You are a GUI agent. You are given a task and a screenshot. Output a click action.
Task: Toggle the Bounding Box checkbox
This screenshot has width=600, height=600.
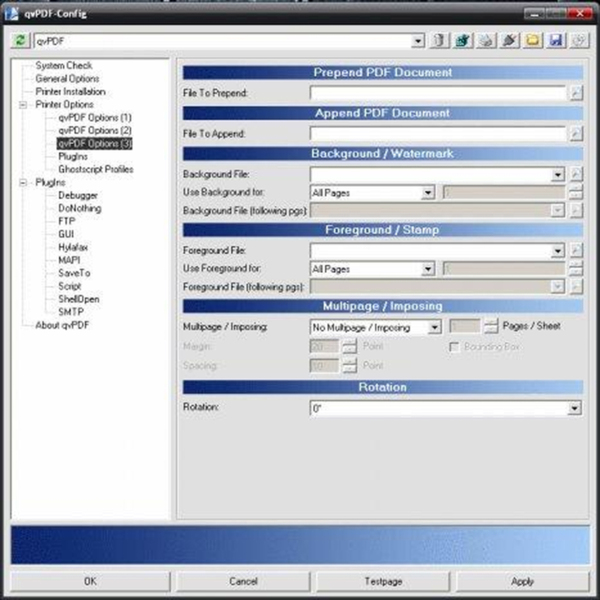pos(454,347)
